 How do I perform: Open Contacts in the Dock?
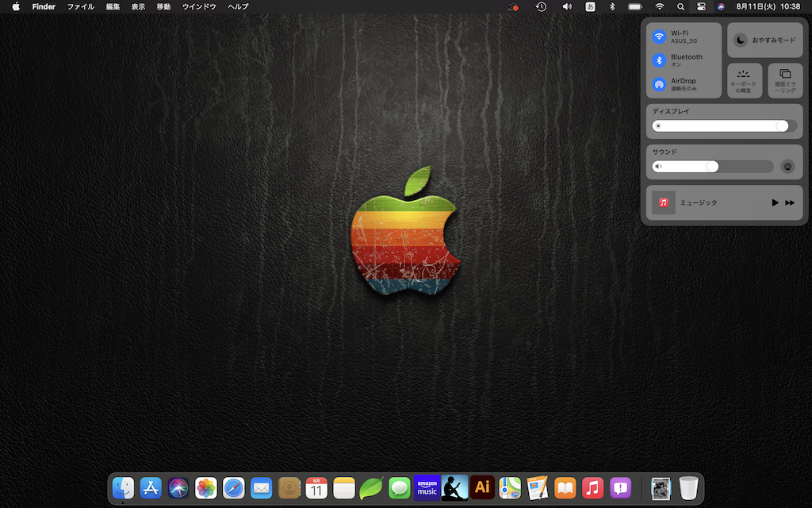[289, 488]
